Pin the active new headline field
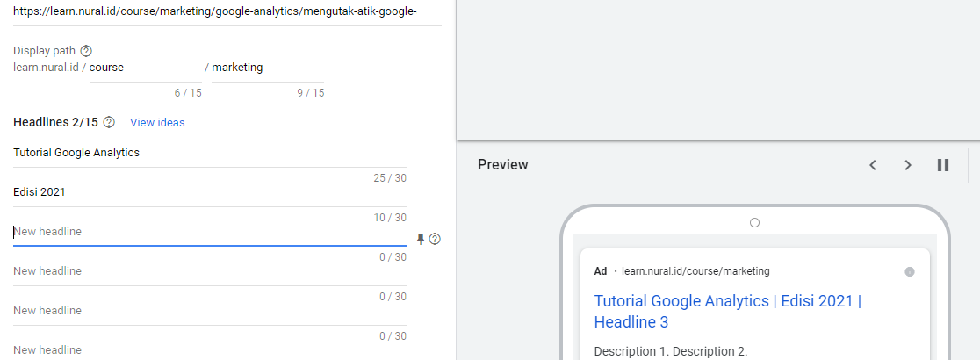Screen dimensions: 980x360 point(421,239)
